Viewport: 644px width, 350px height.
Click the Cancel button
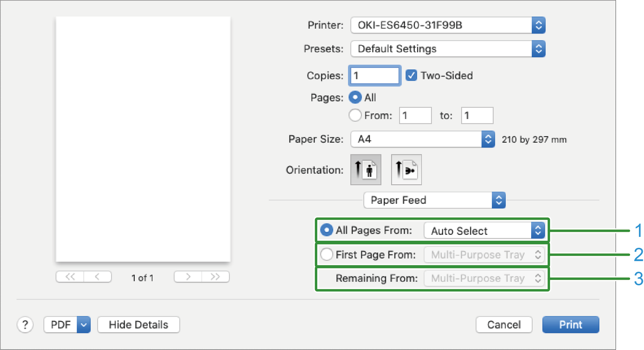504,325
